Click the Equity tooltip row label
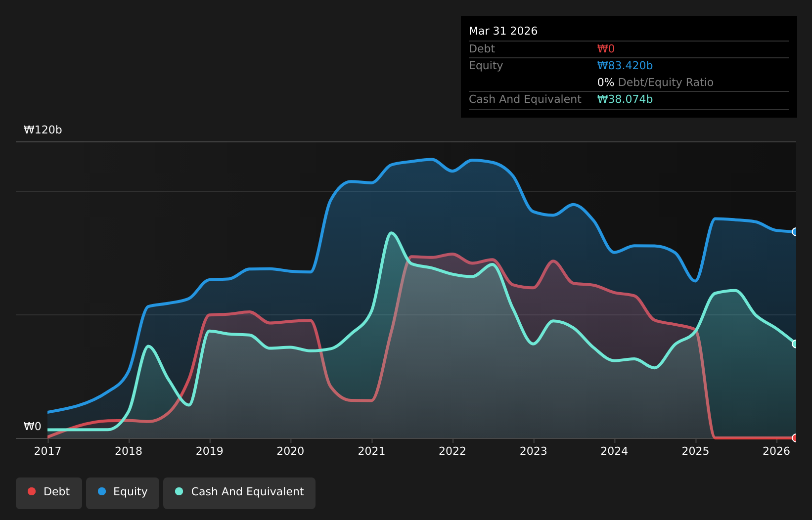Image resolution: width=812 pixels, height=520 pixels. (486, 66)
